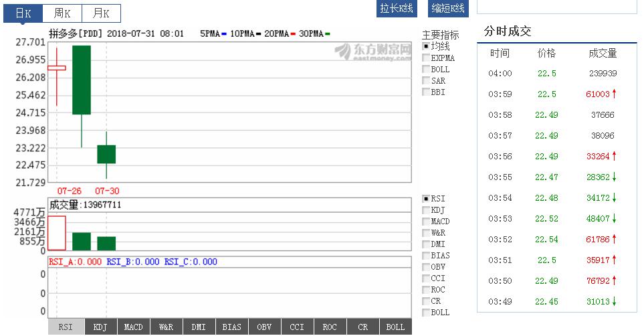Click volume 76792 in 03:50 row
Image resolution: width=644 pixels, height=336 pixels.
pyautogui.click(x=598, y=281)
